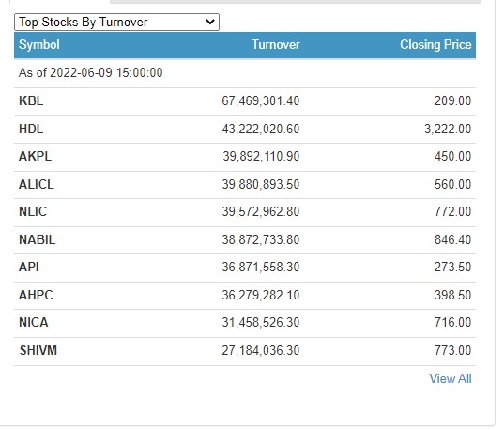Click HDL closing price 3,222.00

[448, 130]
